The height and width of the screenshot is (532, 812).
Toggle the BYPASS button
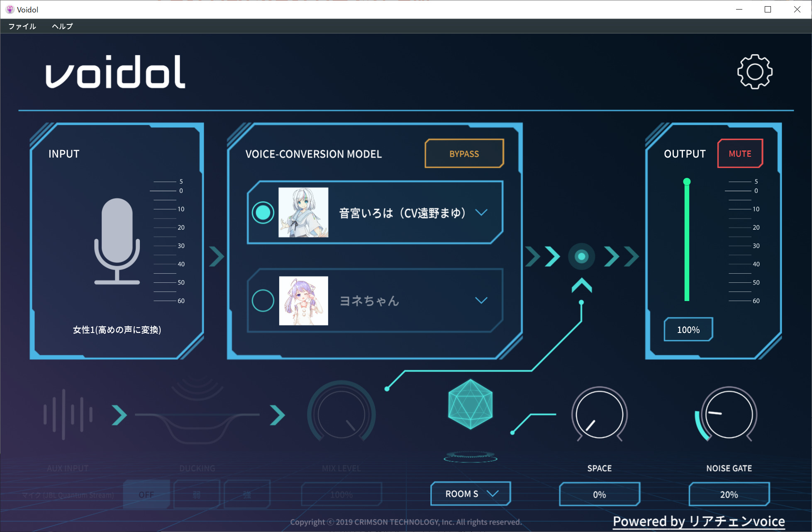(x=464, y=154)
